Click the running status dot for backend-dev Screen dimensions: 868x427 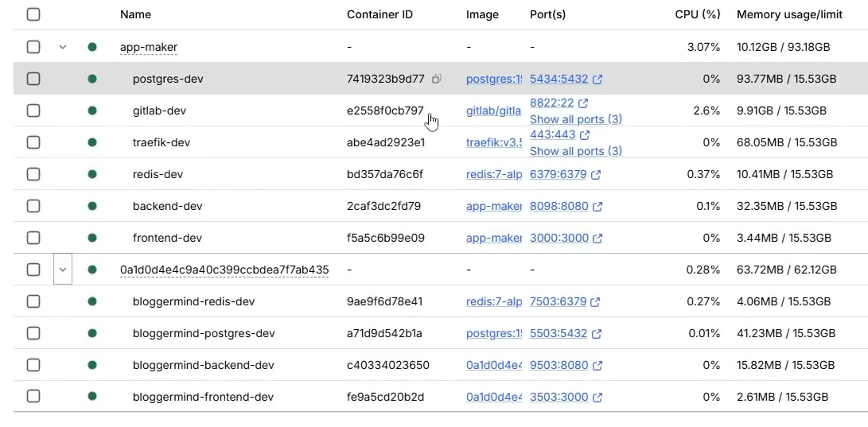92,206
